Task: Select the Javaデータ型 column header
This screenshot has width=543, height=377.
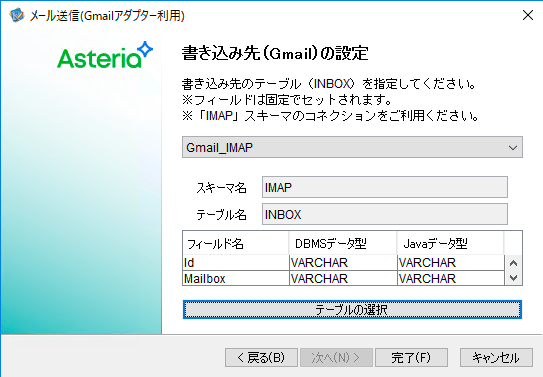Action: (450, 244)
